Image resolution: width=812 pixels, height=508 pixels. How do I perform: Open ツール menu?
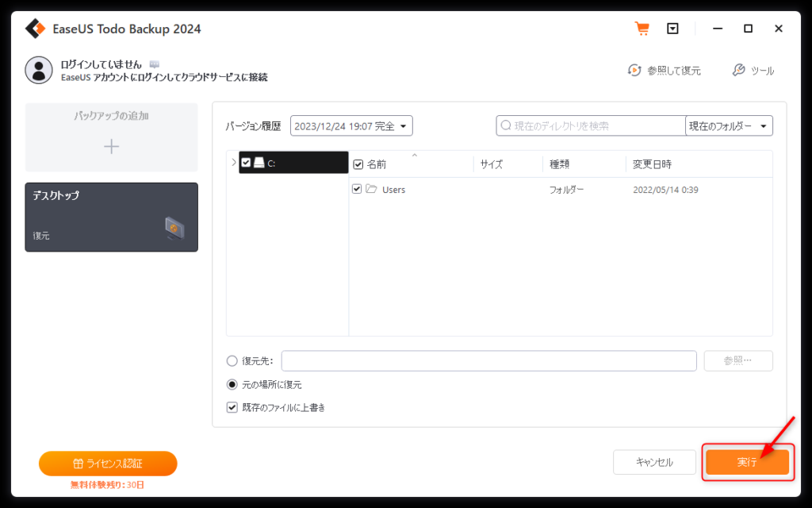tap(753, 71)
